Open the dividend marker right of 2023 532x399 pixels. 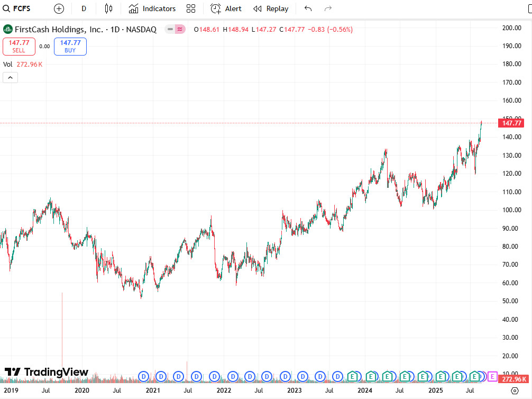pyautogui.click(x=302, y=377)
